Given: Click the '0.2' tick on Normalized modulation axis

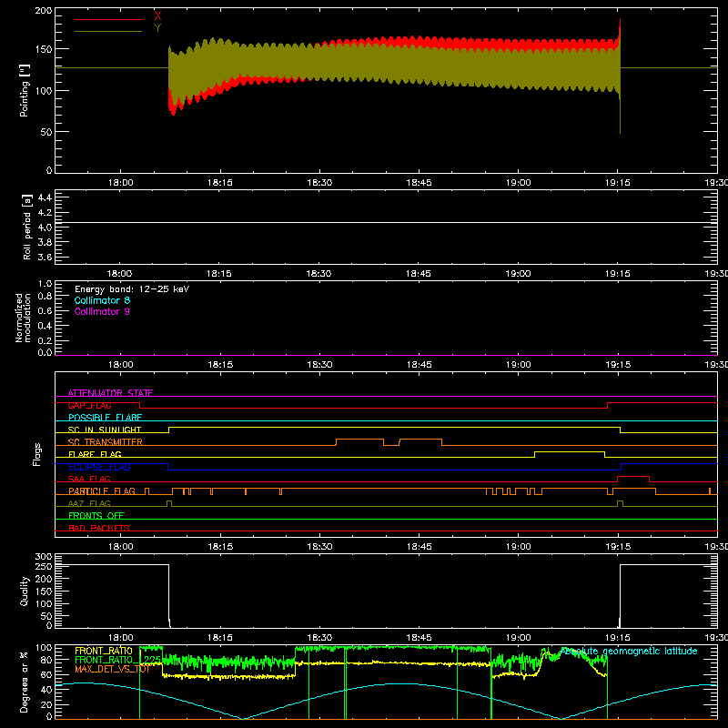Looking at the screenshot, I should 45,340.
